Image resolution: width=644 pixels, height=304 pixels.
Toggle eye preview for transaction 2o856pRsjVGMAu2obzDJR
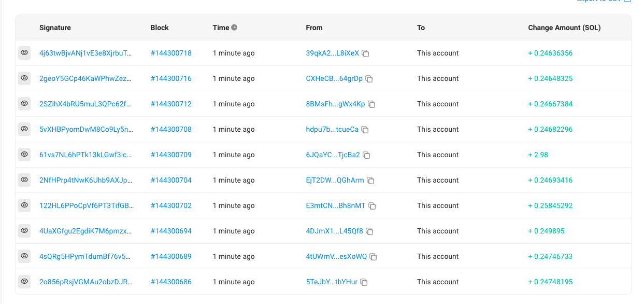click(x=24, y=282)
